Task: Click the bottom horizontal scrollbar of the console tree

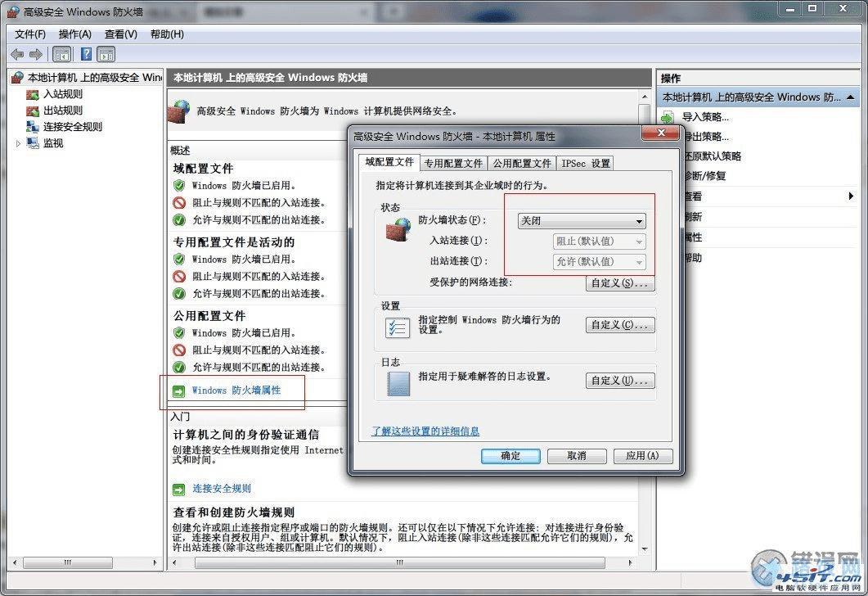Action: 69,562
